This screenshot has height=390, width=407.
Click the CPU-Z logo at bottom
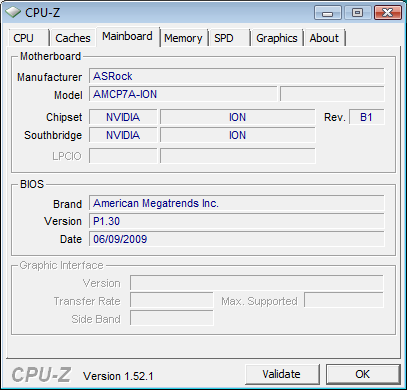(41, 375)
